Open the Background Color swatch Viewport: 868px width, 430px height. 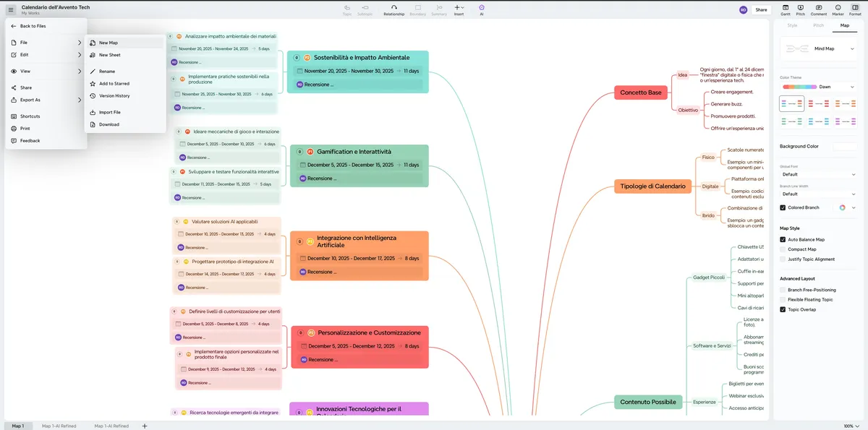[x=846, y=147]
